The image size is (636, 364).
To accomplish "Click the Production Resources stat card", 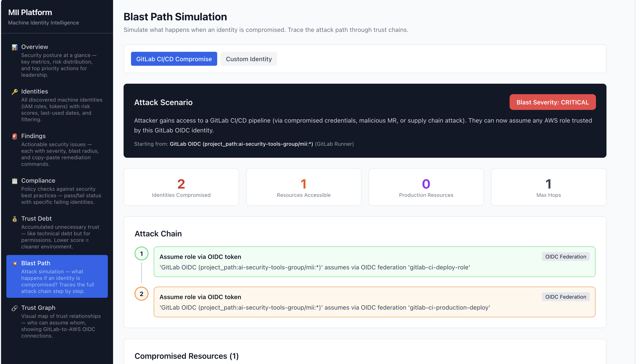I will pyautogui.click(x=426, y=187).
